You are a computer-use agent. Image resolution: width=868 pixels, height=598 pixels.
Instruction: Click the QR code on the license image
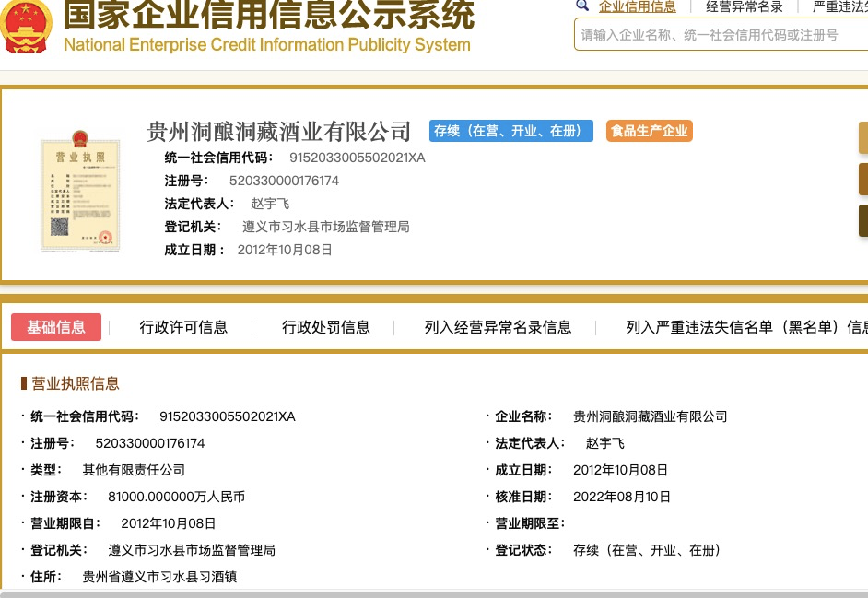pos(61,226)
